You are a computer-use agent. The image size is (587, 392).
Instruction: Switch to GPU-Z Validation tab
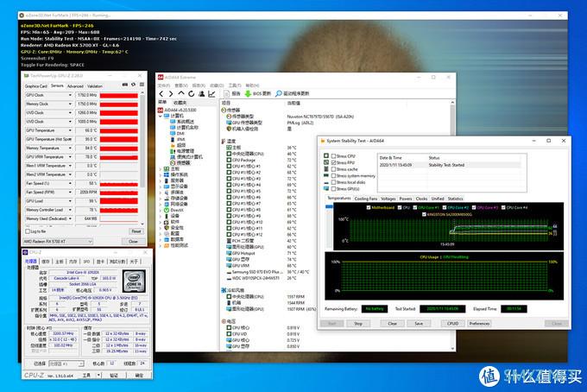coord(95,86)
